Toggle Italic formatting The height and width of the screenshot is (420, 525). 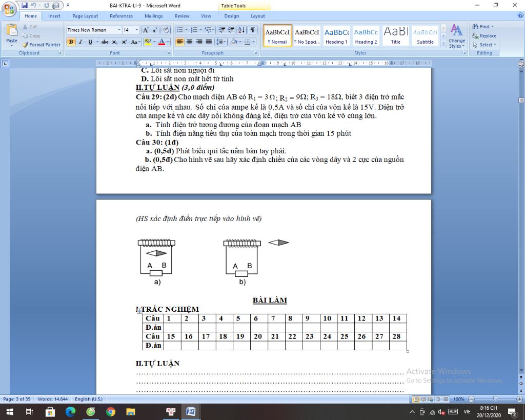click(x=80, y=42)
